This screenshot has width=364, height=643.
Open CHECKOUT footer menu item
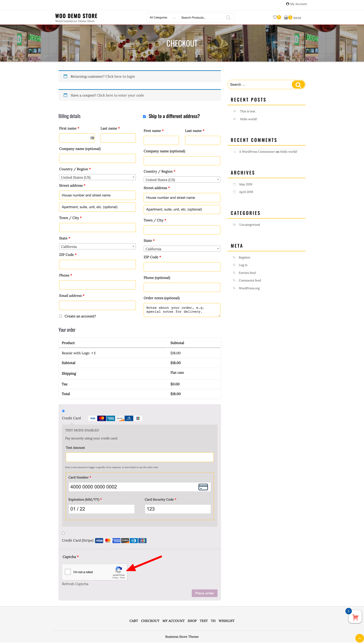[x=150, y=621]
